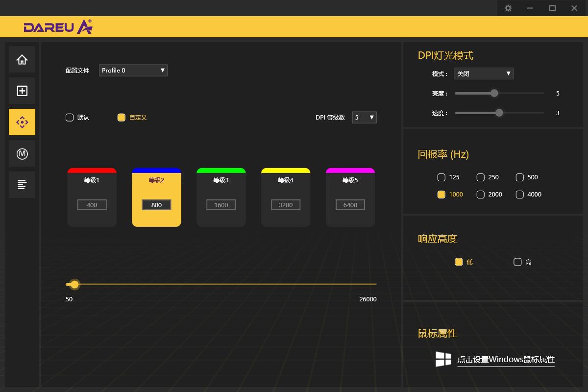588x392 pixels.
Task: Open Windows mouse properties link
Action: pos(506,359)
